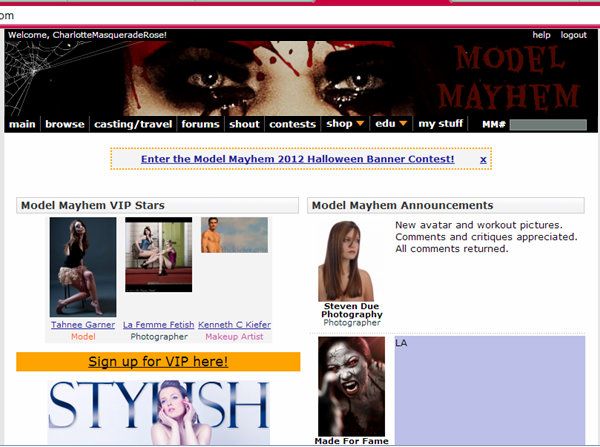View Kenneth C Kiefer photo thumbnail
Viewport: 600px width, 447px height.
234,235
